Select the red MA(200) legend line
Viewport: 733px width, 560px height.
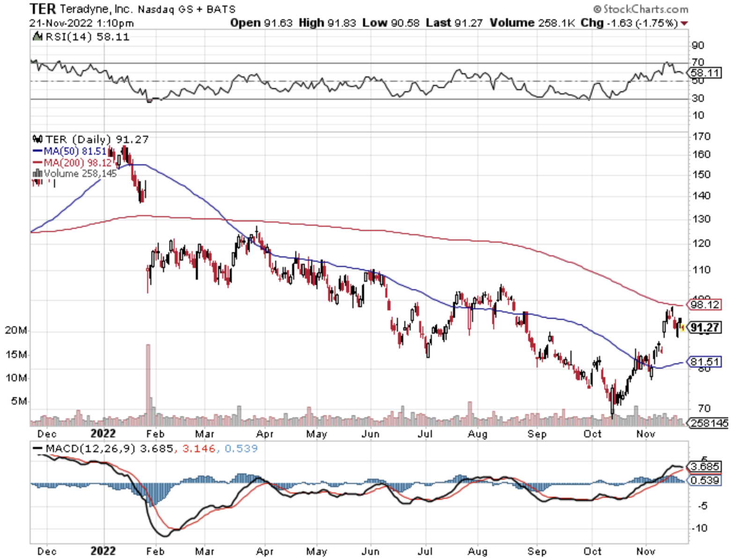point(37,163)
